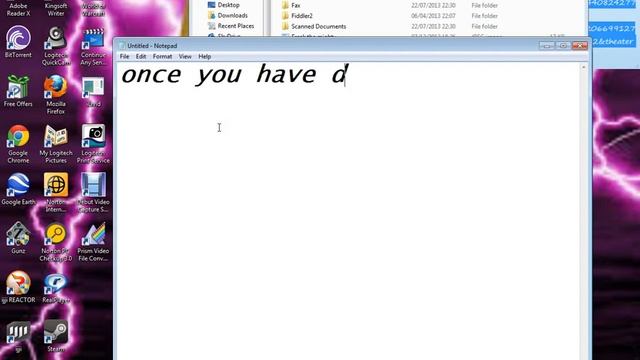The width and height of the screenshot is (640, 360).
Task: Select the Prism Video File Converter icon
Action: point(93,242)
